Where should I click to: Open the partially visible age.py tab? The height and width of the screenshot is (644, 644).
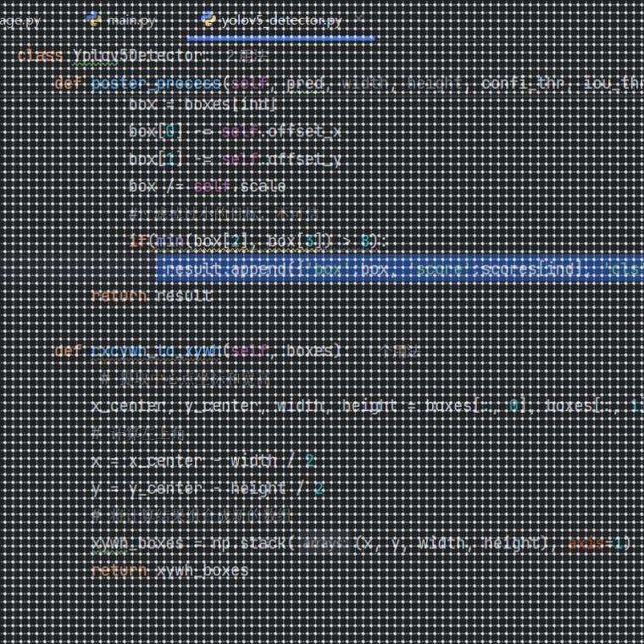(19, 20)
